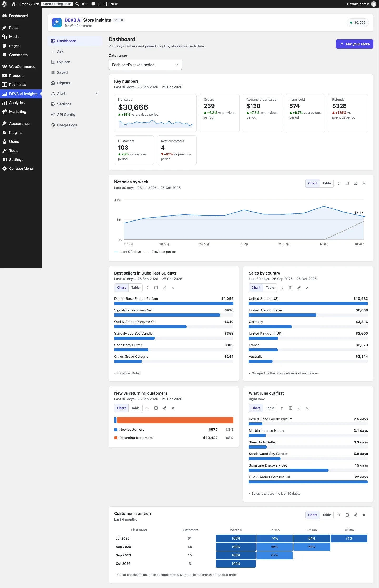This screenshot has height=588, width=379.
Task: Click the search magnifier icon in admin bar
Action: pos(77,4)
